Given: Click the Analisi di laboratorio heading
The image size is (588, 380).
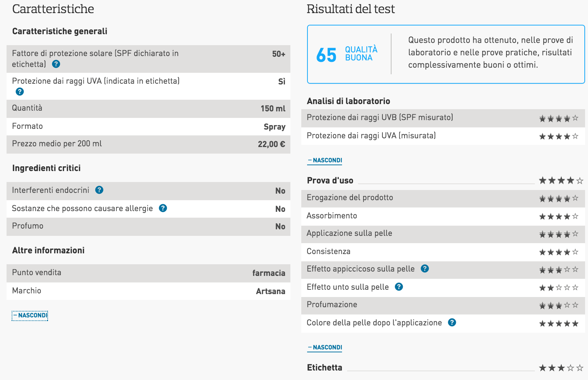Looking at the screenshot, I should click(349, 101).
